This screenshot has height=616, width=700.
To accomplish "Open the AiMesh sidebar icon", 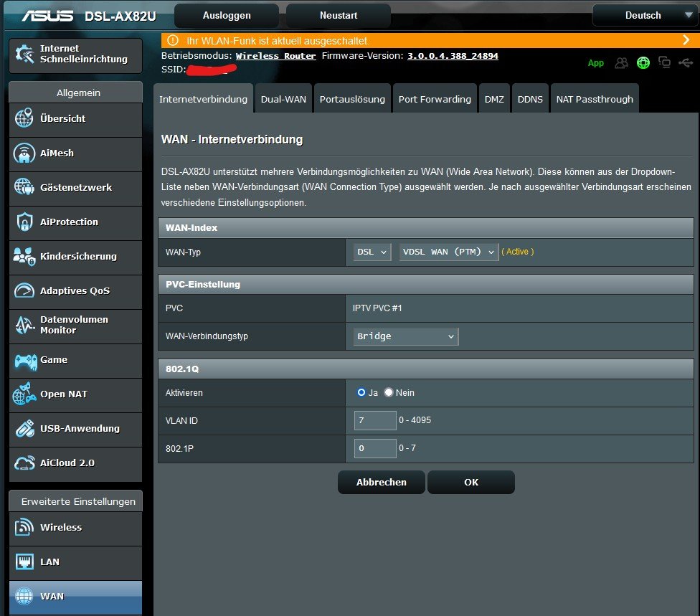I will pos(24,153).
